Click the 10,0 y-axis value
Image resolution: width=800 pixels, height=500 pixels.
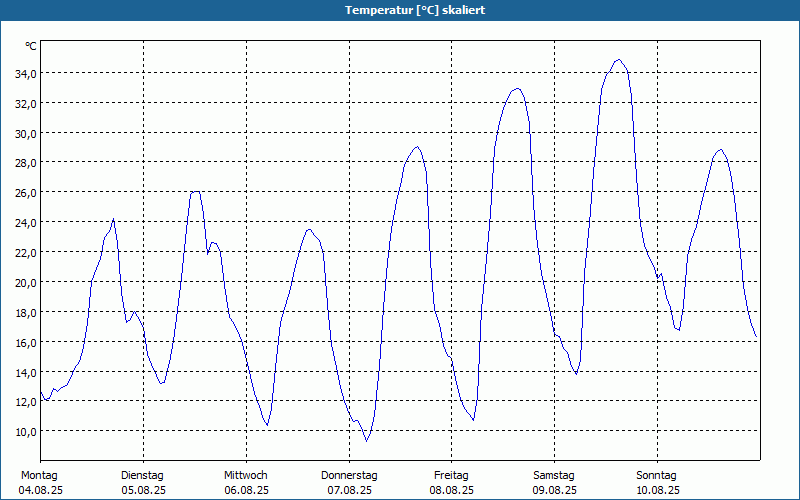point(25,432)
